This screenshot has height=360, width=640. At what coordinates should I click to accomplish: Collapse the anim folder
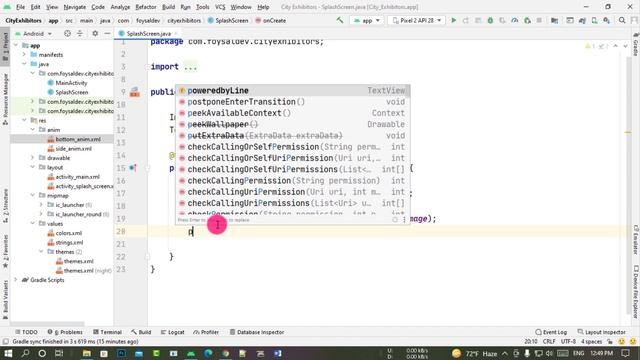coord(33,130)
